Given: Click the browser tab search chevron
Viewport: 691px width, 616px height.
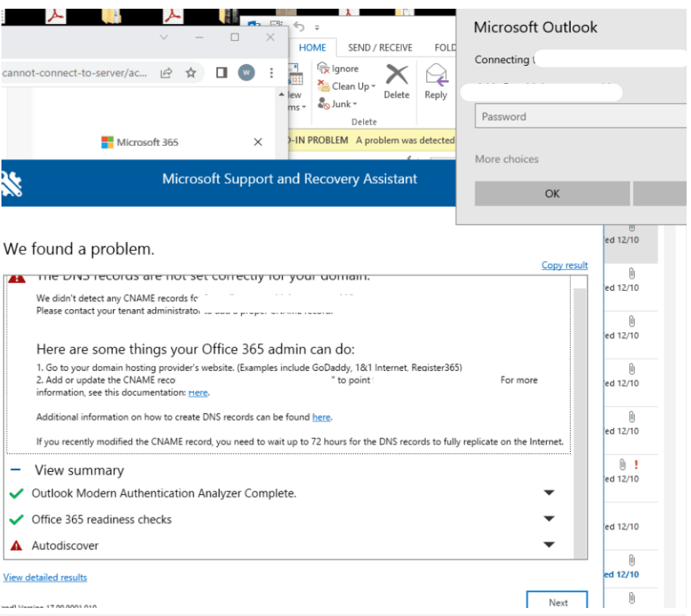Looking at the screenshot, I should tap(164, 37).
